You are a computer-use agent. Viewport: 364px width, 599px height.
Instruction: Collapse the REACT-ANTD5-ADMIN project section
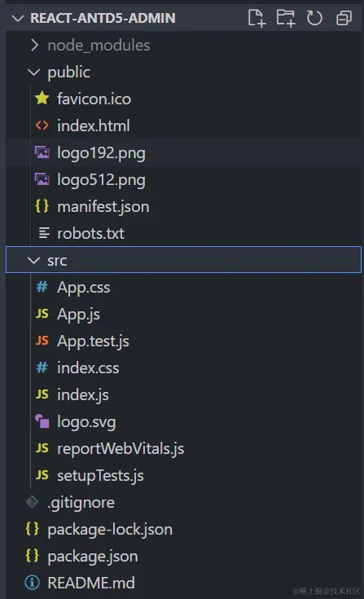[x=18, y=18]
